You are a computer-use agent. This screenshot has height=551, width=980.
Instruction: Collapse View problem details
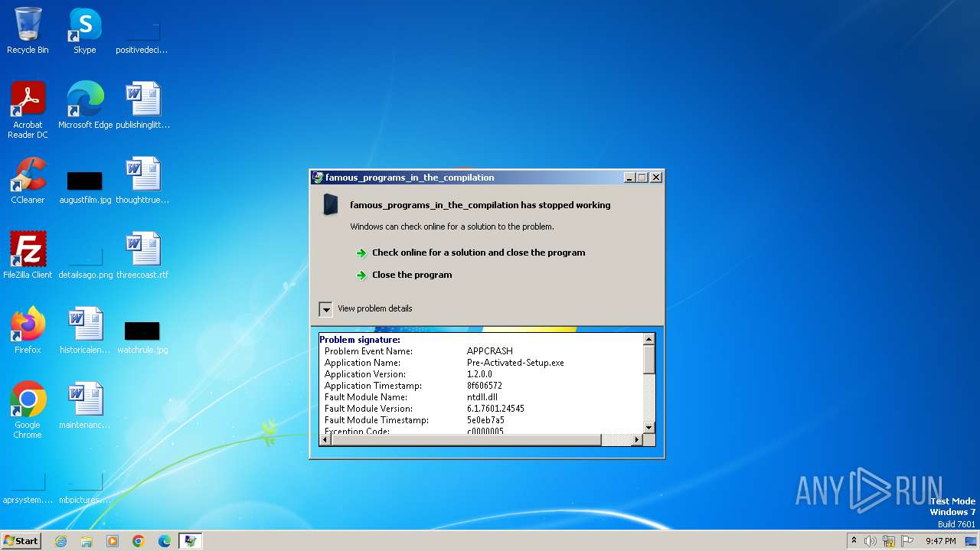click(x=325, y=309)
